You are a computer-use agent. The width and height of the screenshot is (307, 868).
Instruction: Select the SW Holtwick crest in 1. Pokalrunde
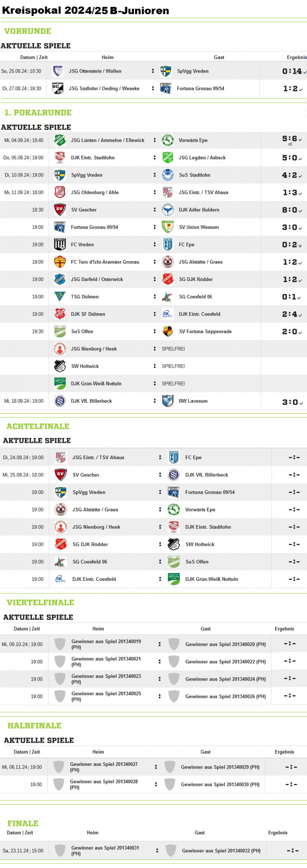point(59,366)
